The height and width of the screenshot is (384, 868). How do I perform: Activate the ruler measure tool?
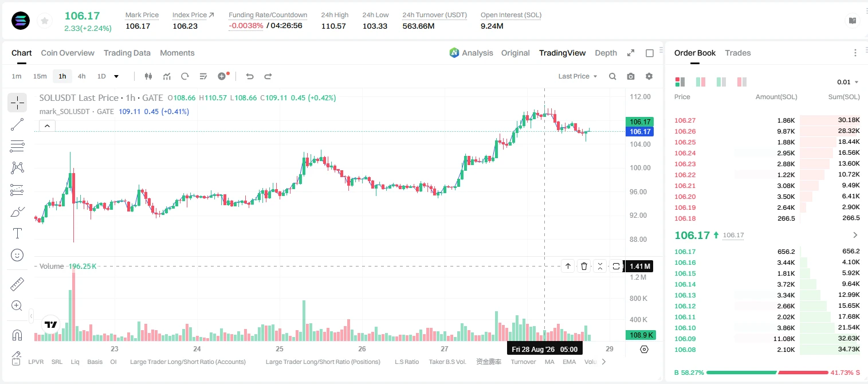[17, 284]
